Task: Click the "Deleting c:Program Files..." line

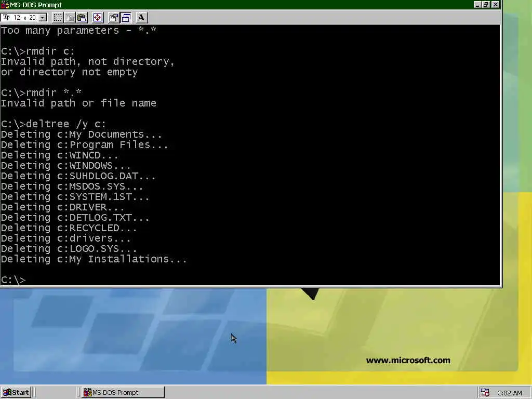Action: [85, 145]
